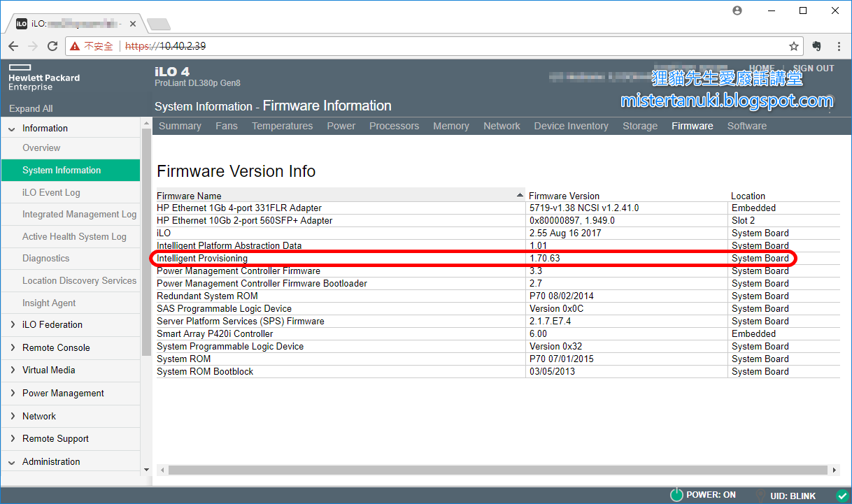The image size is (852, 504).
Task: Click the sidebar vertical scrollbar thumb
Action: tap(146, 243)
